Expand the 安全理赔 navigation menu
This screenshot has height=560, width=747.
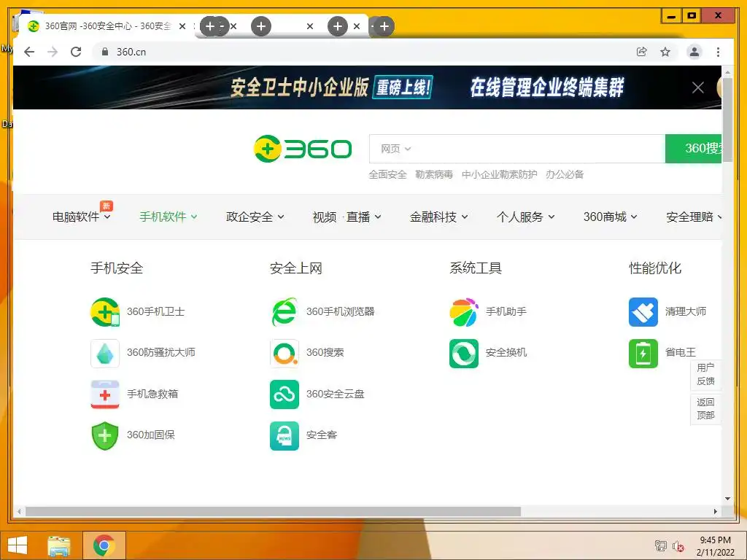[694, 217]
